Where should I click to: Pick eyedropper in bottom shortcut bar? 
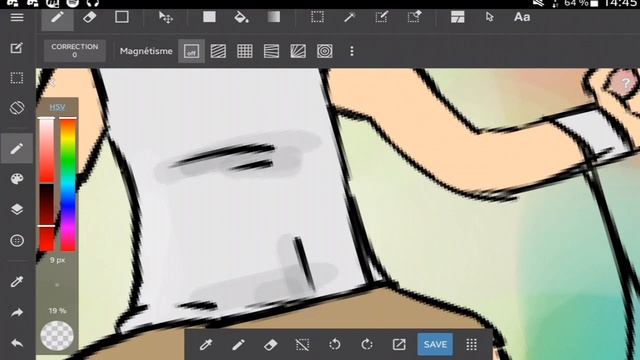point(206,344)
